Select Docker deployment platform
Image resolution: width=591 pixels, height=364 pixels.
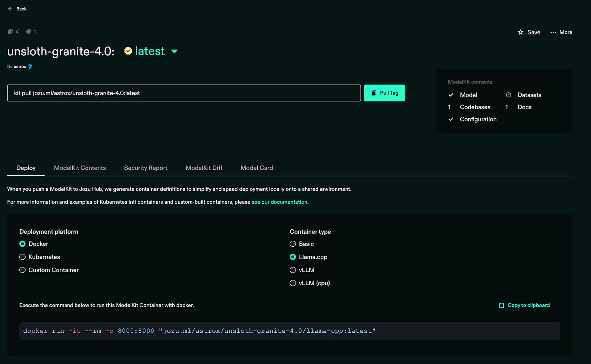(22, 244)
